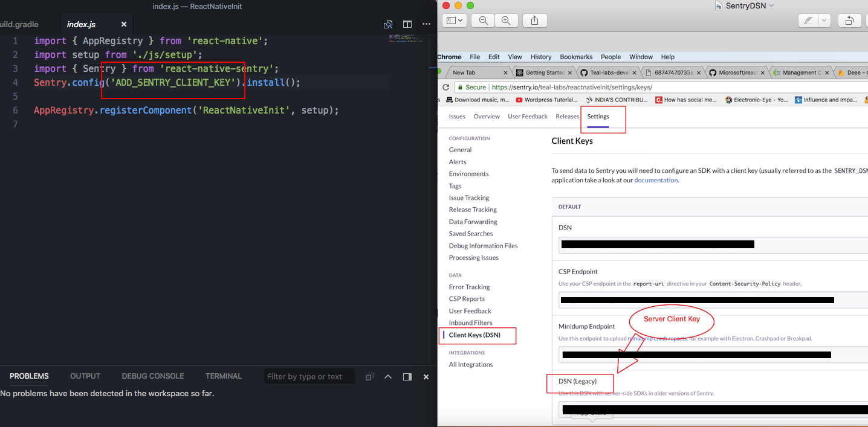Zoom in on the Preview image
The image size is (868, 427).
point(506,21)
